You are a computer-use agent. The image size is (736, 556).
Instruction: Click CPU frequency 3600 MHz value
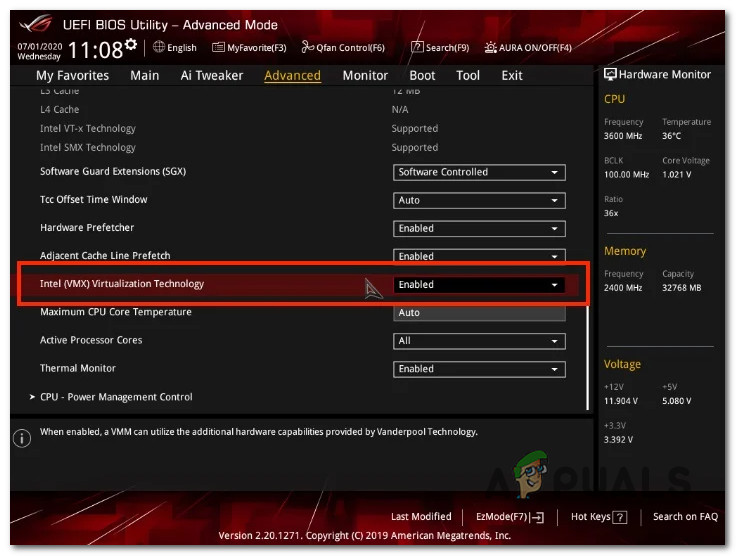pos(623,136)
